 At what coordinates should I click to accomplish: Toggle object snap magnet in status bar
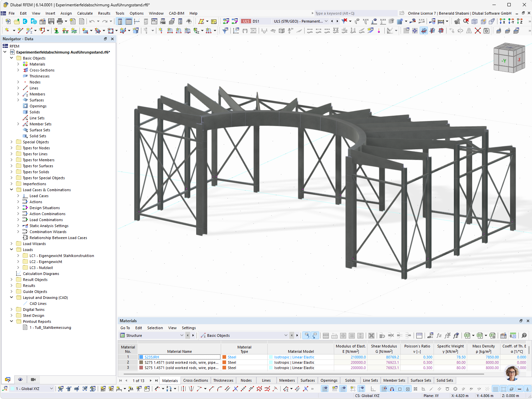tap(392, 389)
